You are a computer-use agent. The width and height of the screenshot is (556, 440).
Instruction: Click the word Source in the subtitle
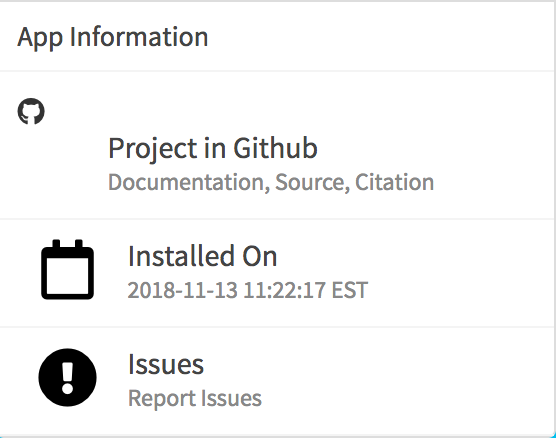[x=310, y=182]
